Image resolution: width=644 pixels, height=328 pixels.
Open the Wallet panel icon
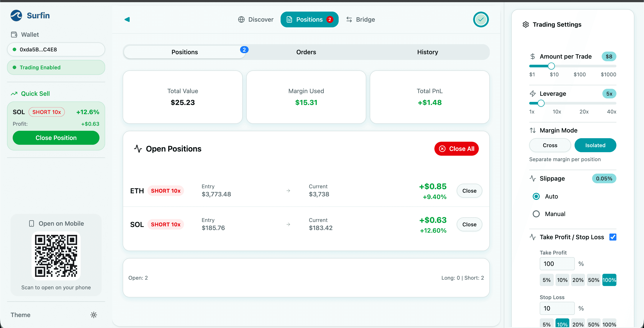tap(14, 35)
